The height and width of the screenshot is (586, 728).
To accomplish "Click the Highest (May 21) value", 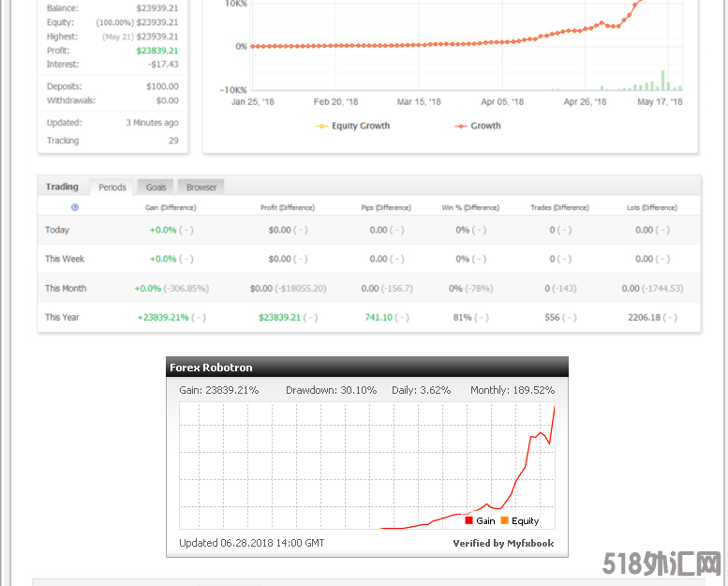I will 141,37.
